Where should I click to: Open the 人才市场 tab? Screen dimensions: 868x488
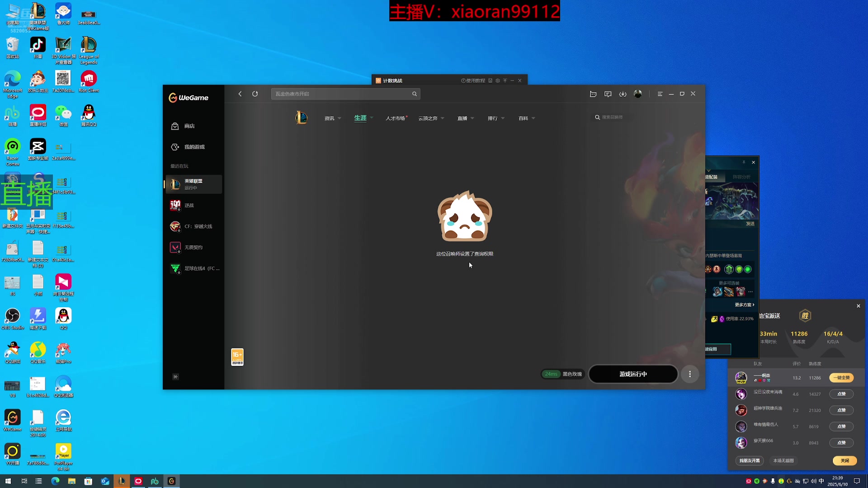pos(396,118)
